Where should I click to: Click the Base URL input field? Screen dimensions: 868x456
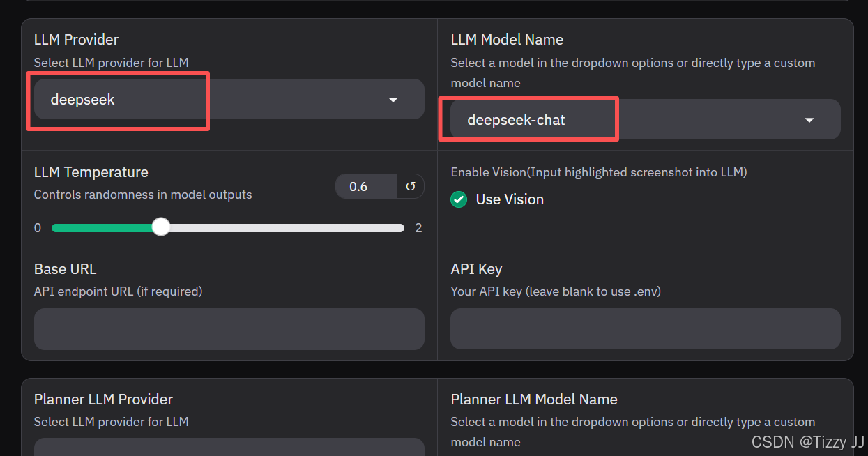pyautogui.click(x=229, y=329)
